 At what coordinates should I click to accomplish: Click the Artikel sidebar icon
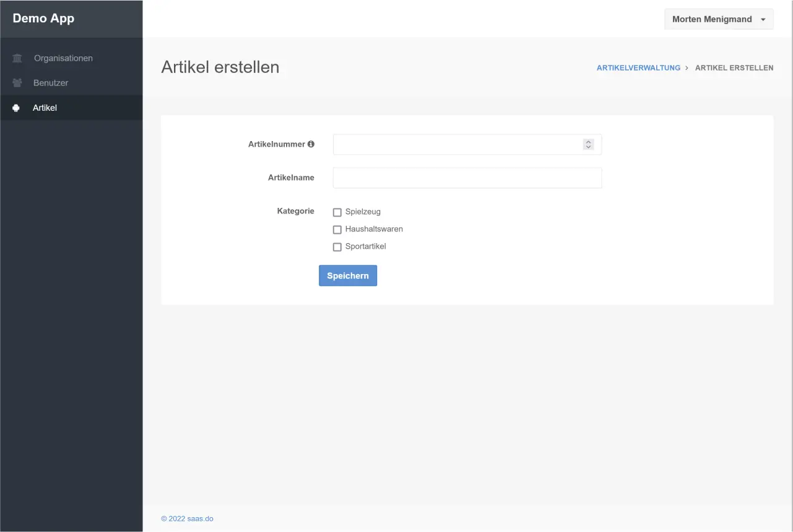(x=16, y=108)
